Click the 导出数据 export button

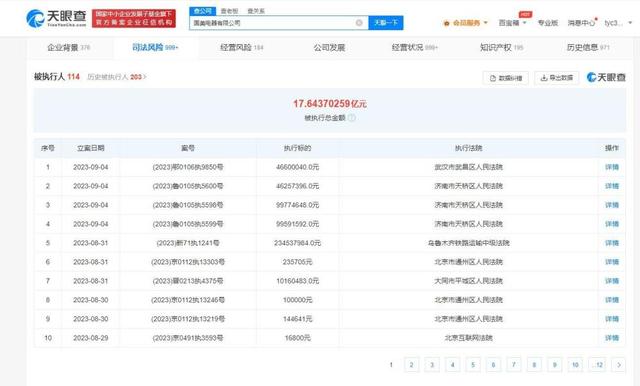point(557,78)
